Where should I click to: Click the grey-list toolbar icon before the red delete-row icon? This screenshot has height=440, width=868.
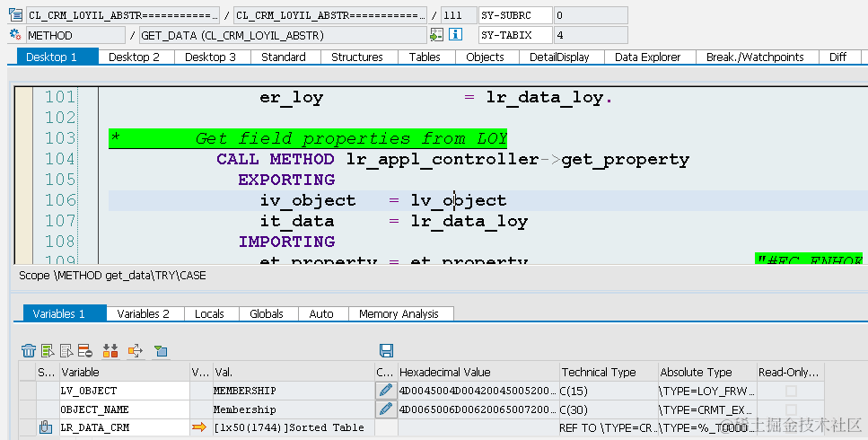pos(66,351)
